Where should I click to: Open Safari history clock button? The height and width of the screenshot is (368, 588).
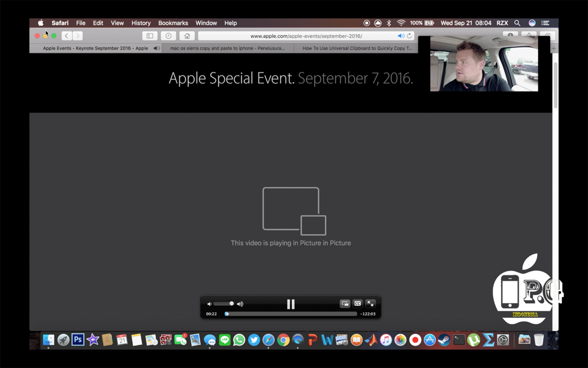(168, 36)
